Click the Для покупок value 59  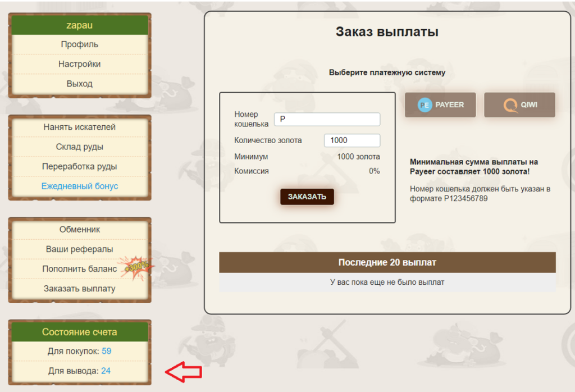click(x=107, y=351)
